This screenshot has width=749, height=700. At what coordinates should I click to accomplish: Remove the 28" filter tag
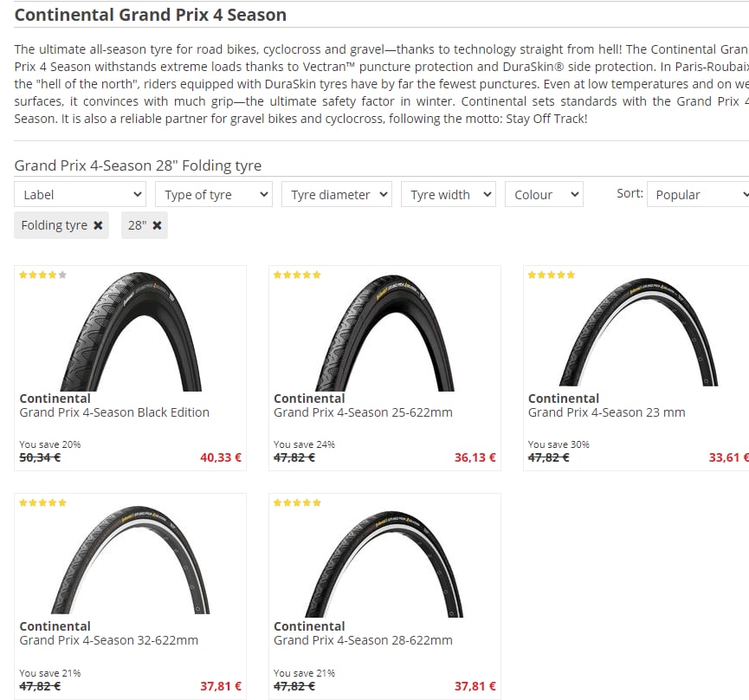(157, 225)
